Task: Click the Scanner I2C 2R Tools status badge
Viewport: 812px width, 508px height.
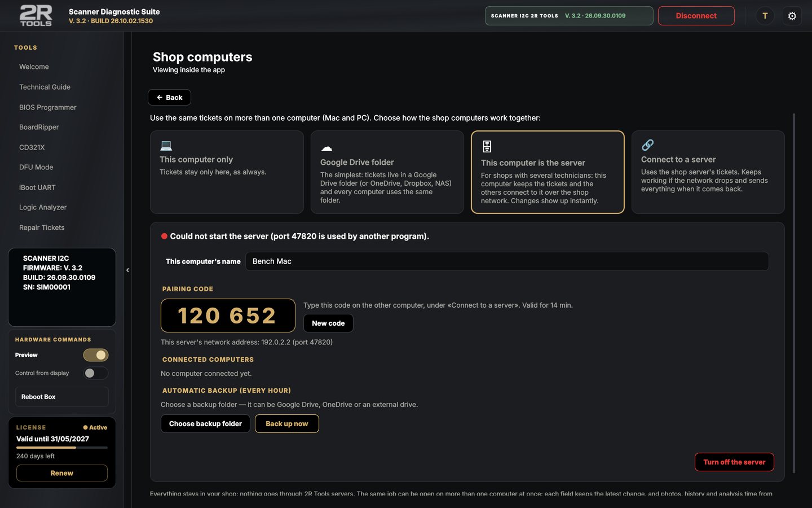Action: [x=569, y=16]
